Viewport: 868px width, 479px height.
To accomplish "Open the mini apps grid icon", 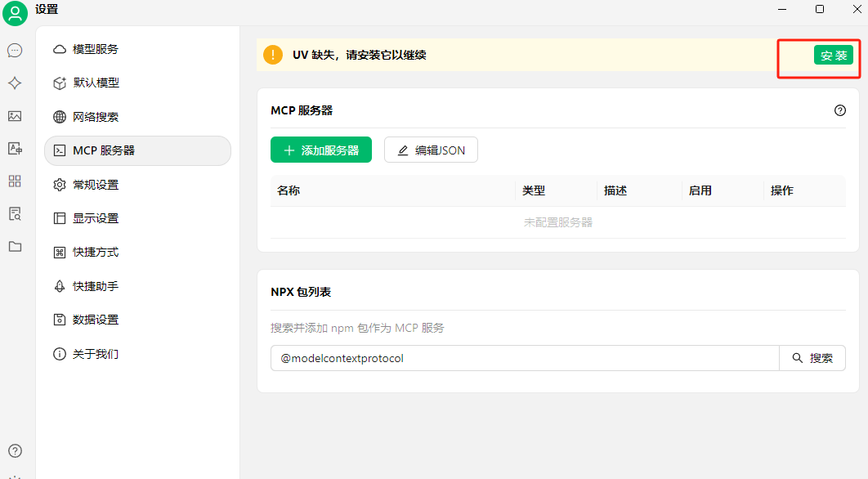I will pos(15,181).
